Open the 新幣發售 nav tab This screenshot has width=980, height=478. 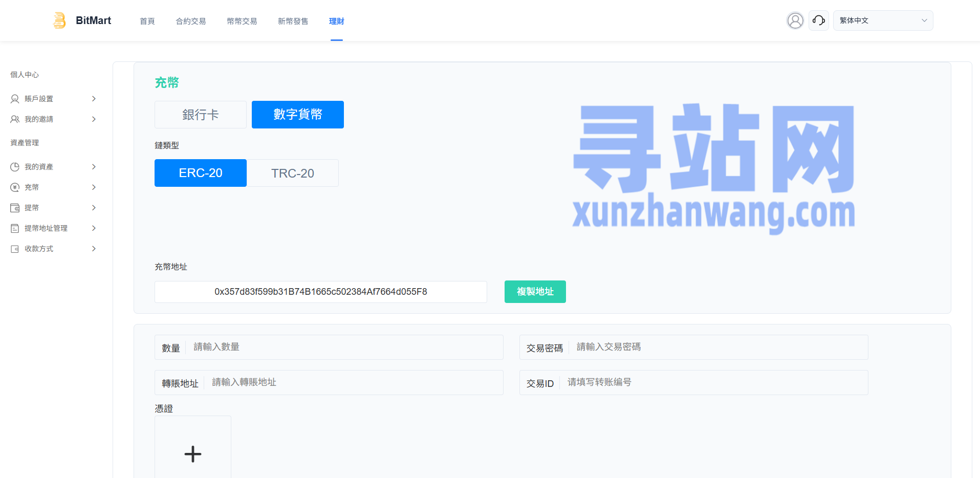(293, 21)
